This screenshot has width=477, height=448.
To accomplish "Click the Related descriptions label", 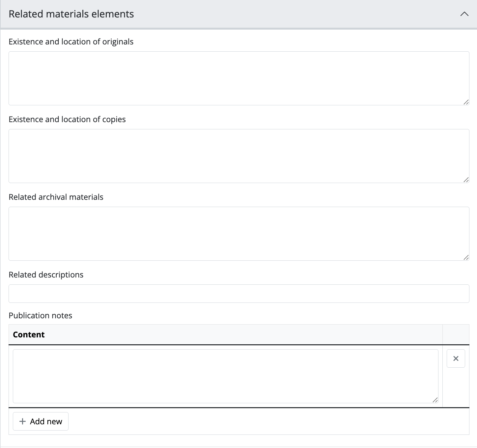I will (x=46, y=275).
